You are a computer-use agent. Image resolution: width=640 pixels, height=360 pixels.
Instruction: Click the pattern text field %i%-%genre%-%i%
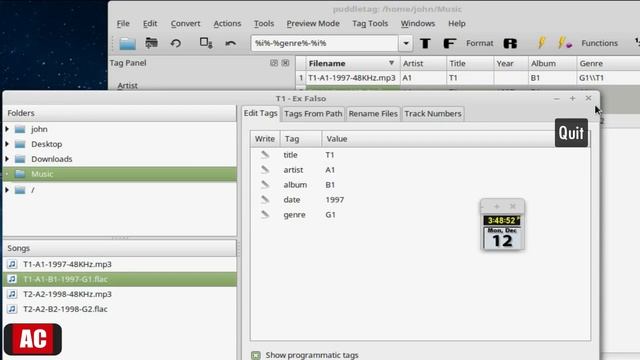click(x=324, y=43)
